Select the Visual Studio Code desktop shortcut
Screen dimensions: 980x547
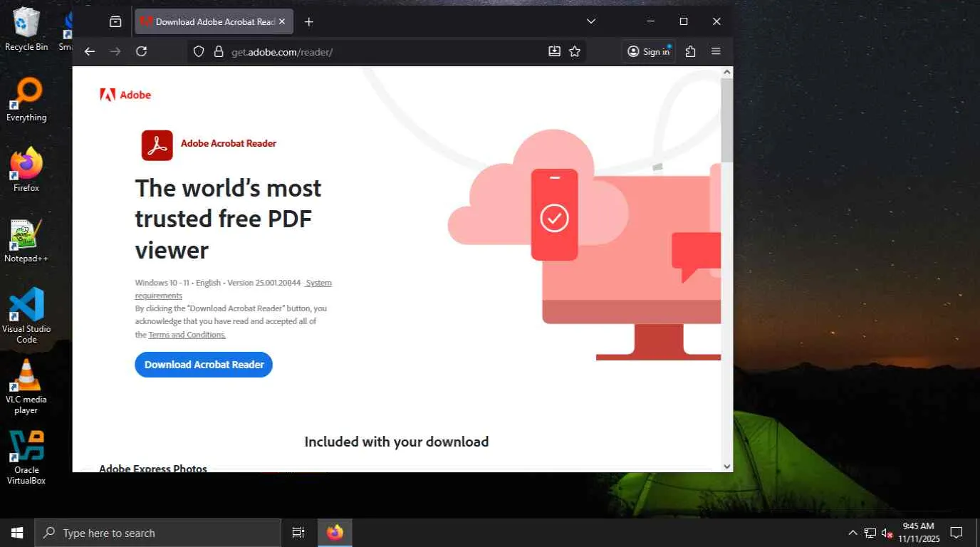click(26, 316)
